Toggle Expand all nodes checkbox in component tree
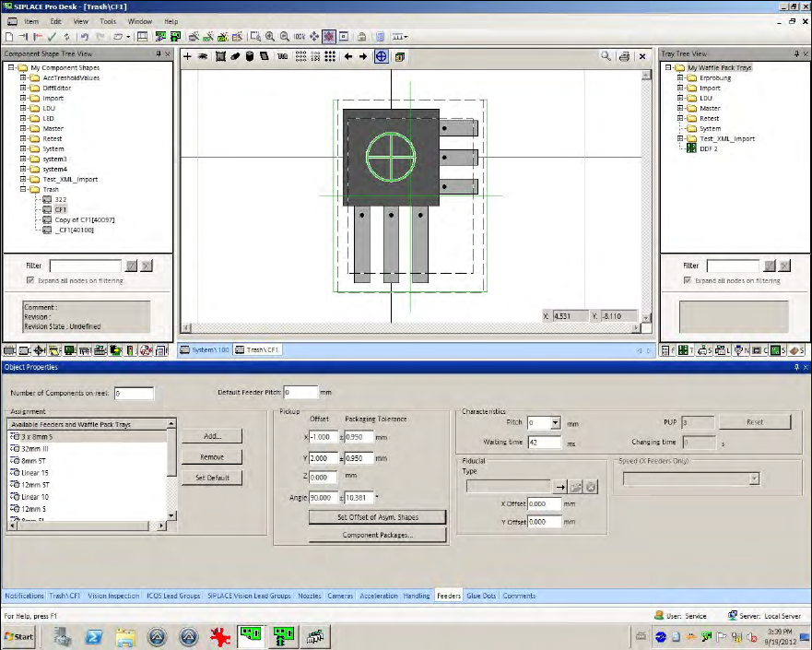The height and width of the screenshot is (650, 812). pos(30,280)
